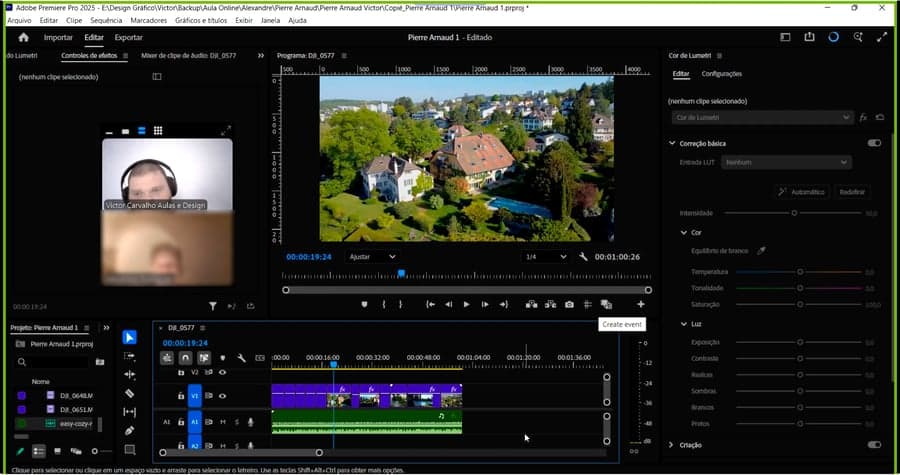Open the Ajustar zoom level dropdown
The width and height of the screenshot is (900, 475).
point(372,257)
